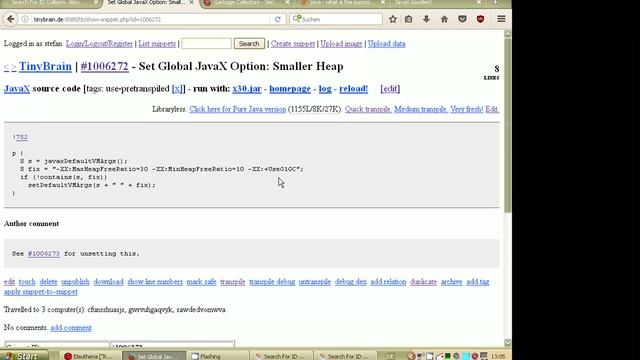Screen dimensions: 640x360
Task: Open the x30.jar link
Action: click(x=247, y=89)
